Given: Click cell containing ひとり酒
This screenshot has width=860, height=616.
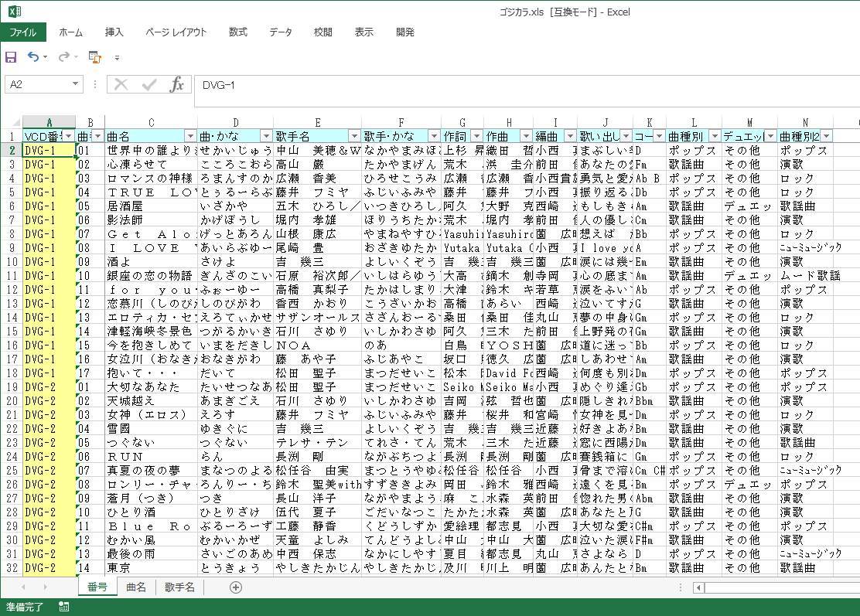Looking at the screenshot, I should [151, 512].
